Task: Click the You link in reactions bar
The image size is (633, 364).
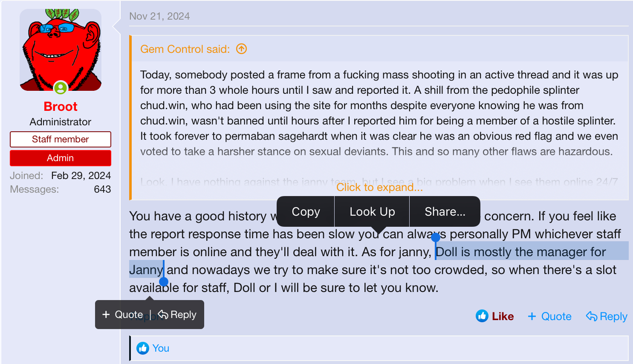Action: pyautogui.click(x=161, y=348)
